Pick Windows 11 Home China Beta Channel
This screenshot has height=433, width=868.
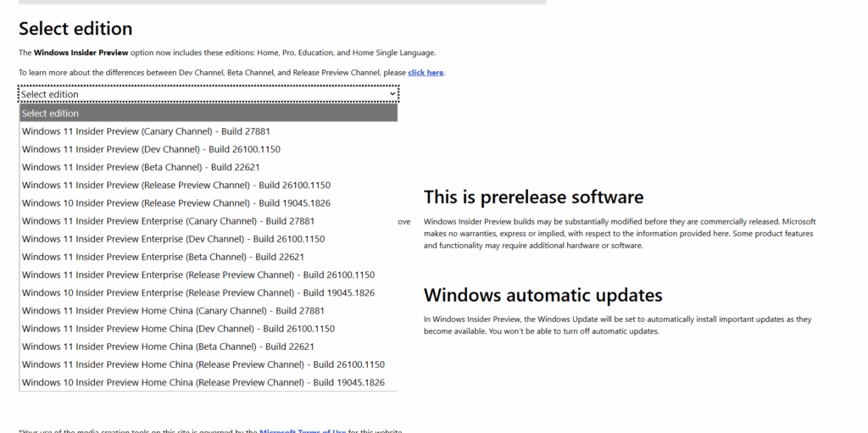point(168,347)
